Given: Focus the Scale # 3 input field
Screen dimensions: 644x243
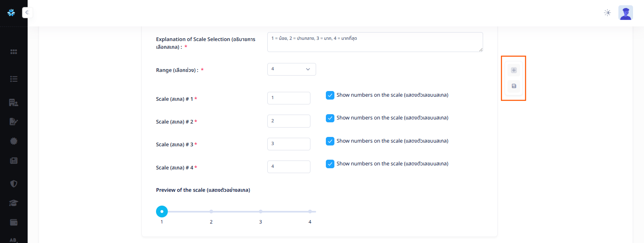Looking at the screenshot, I should tap(288, 144).
